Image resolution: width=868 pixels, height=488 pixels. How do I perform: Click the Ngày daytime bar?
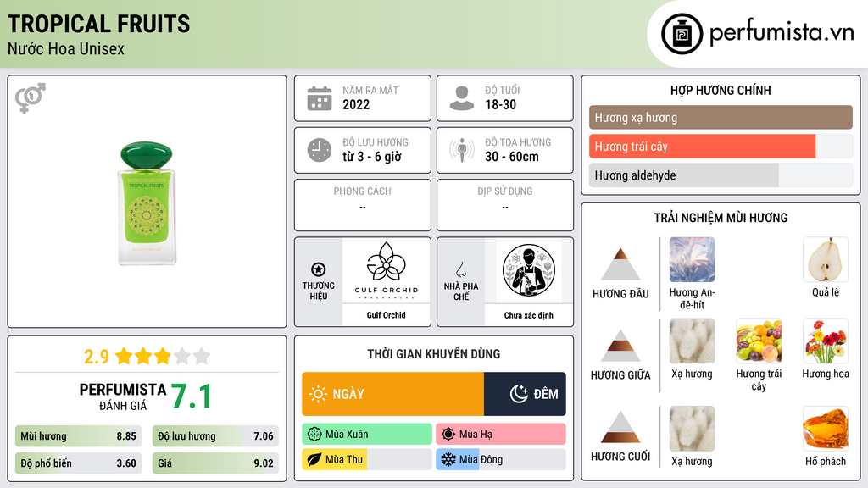coord(393,394)
